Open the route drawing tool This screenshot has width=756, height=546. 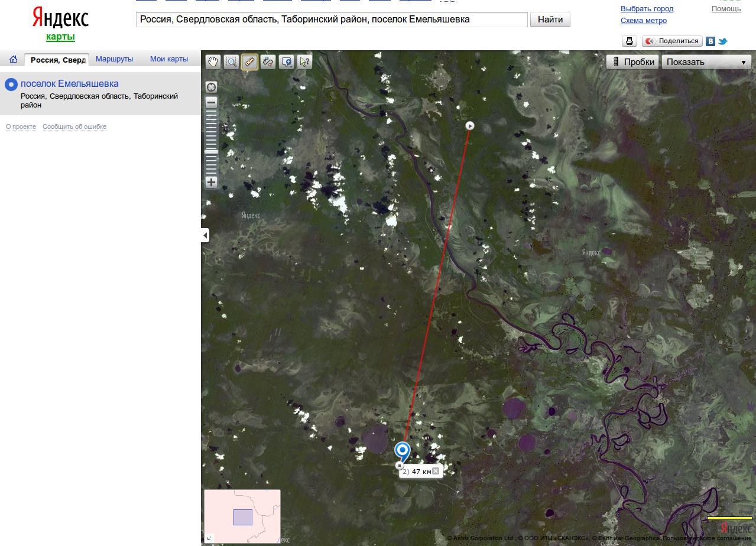(x=268, y=62)
